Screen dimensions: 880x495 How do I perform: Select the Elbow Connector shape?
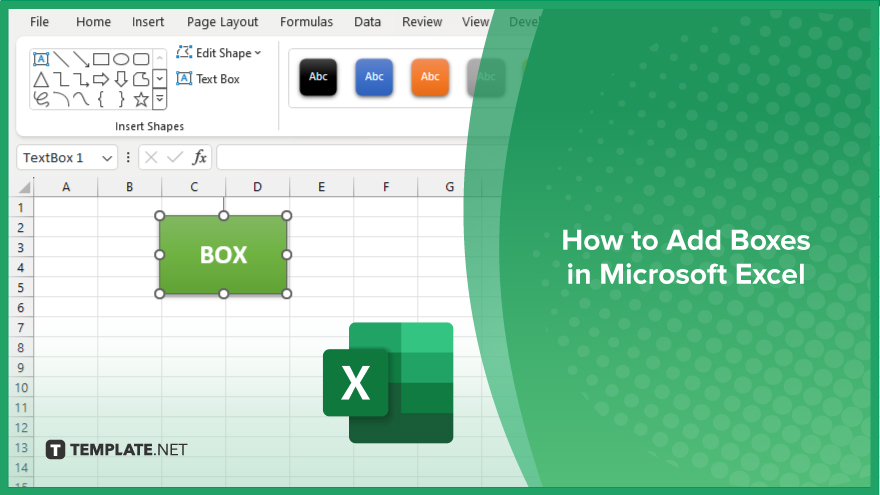pyautogui.click(x=61, y=79)
